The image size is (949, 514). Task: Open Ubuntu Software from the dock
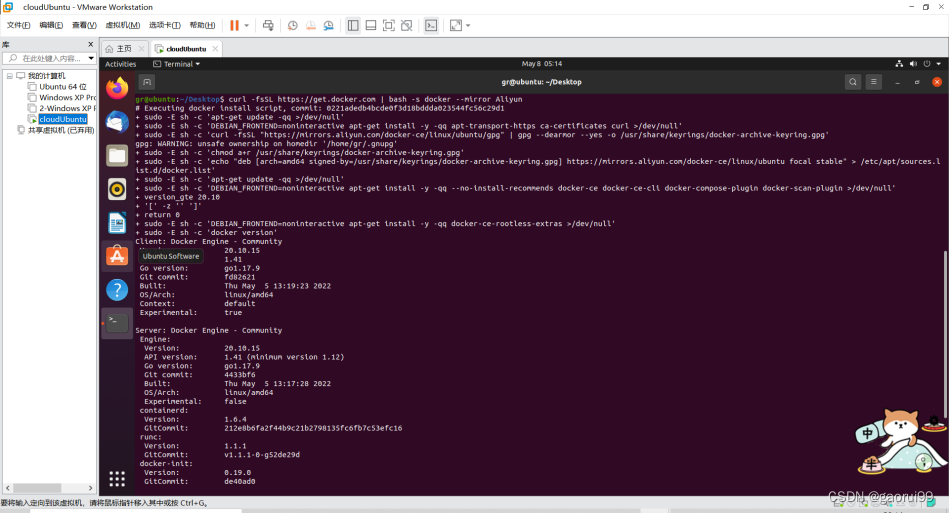click(x=117, y=256)
